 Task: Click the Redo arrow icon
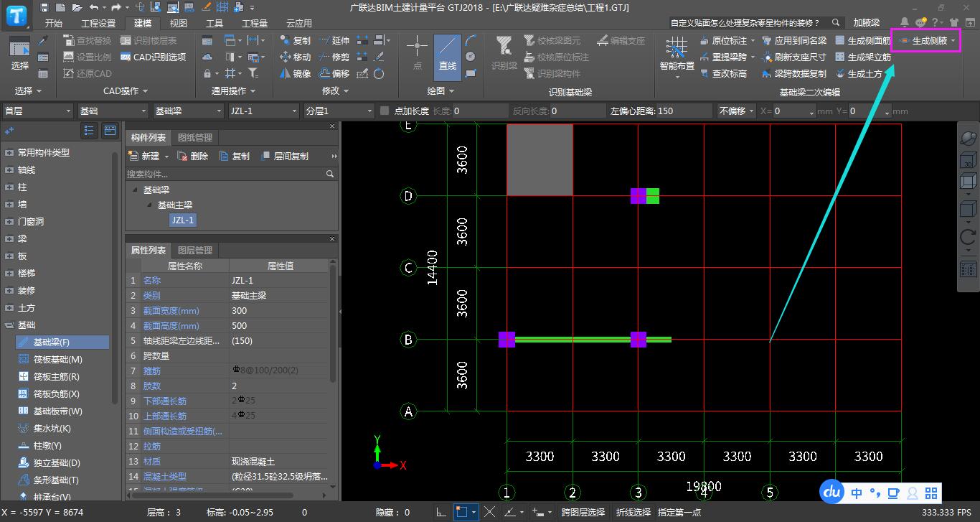click(116, 7)
